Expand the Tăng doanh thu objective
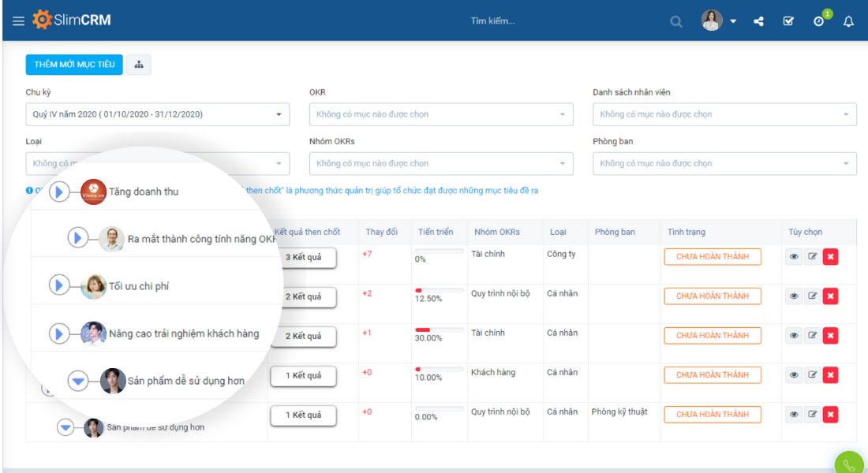Screen dimensions: 868x473 59,192
